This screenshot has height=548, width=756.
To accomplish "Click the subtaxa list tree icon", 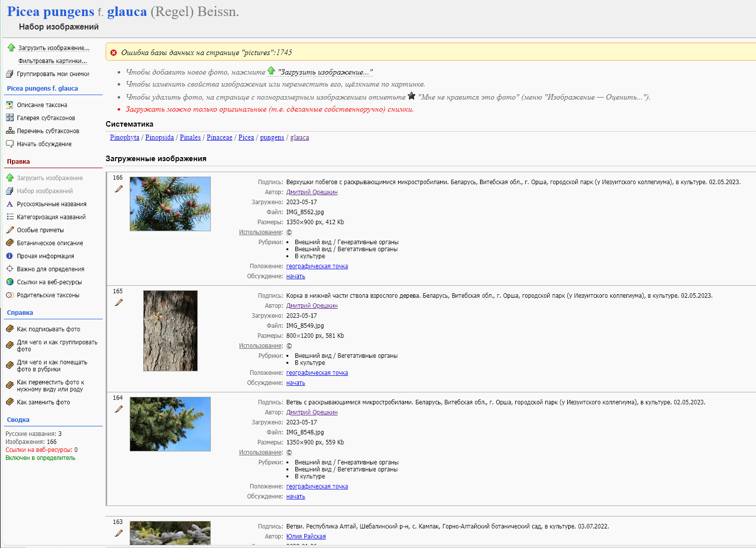I will point(10,131).
